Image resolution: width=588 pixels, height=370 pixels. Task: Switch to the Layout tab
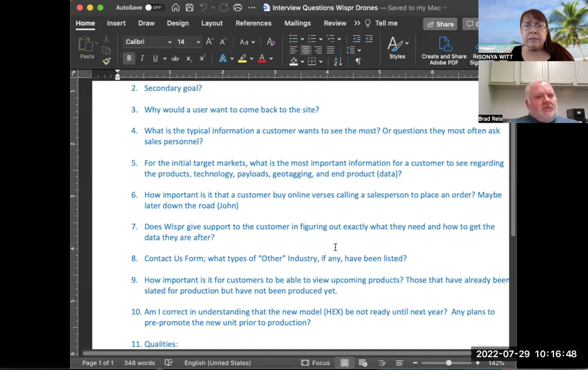[212, 23]
